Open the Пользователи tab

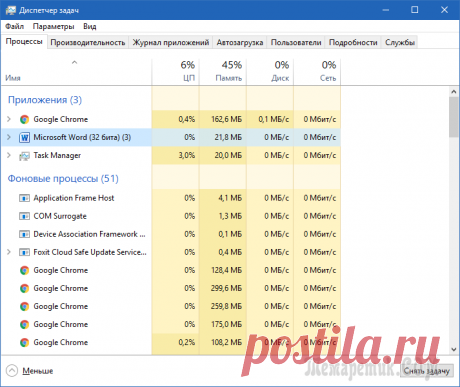(x=296, y=43)
